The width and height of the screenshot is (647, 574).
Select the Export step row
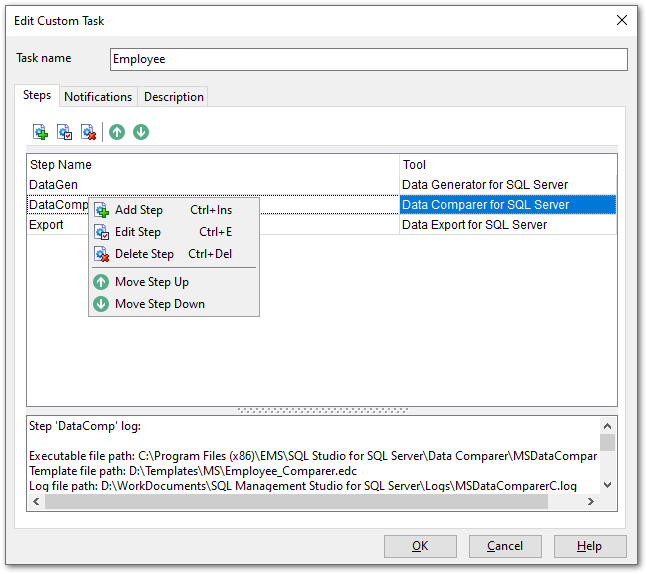tap(322, 225)
